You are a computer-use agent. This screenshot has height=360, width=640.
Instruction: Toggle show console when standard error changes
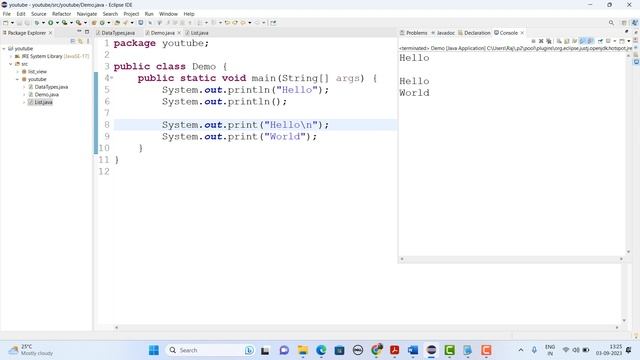590,41
